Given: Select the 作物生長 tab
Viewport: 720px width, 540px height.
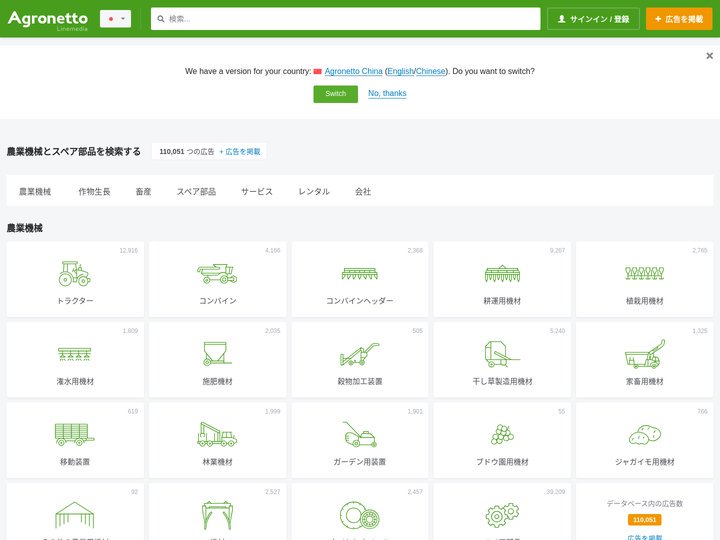Looking at the screenshot, I should tap(94, 191).
